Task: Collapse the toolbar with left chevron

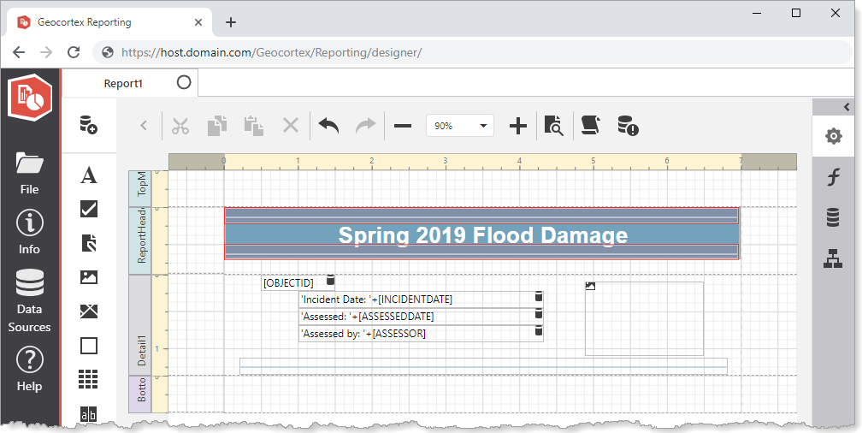Action: pos(144,126)
